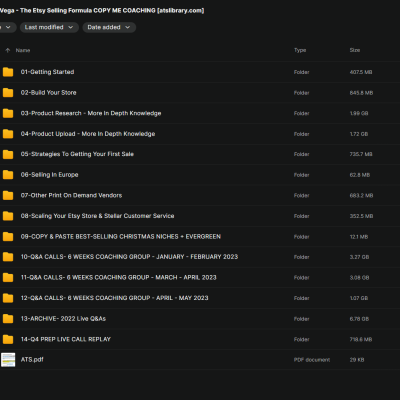The width and height of the screenshot is (400, 400).
Task: Click the ATS.pdf file name
Action: [32, 360]
